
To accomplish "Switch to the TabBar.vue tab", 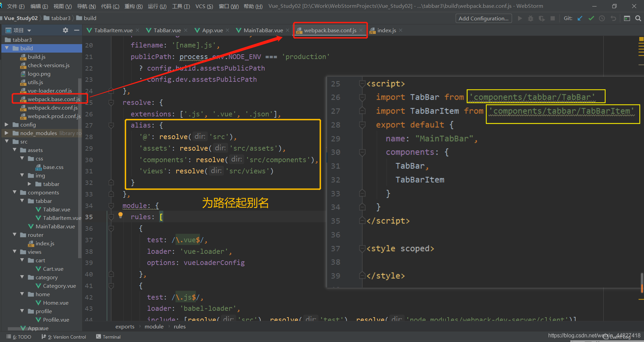I will tap(167, 30).
